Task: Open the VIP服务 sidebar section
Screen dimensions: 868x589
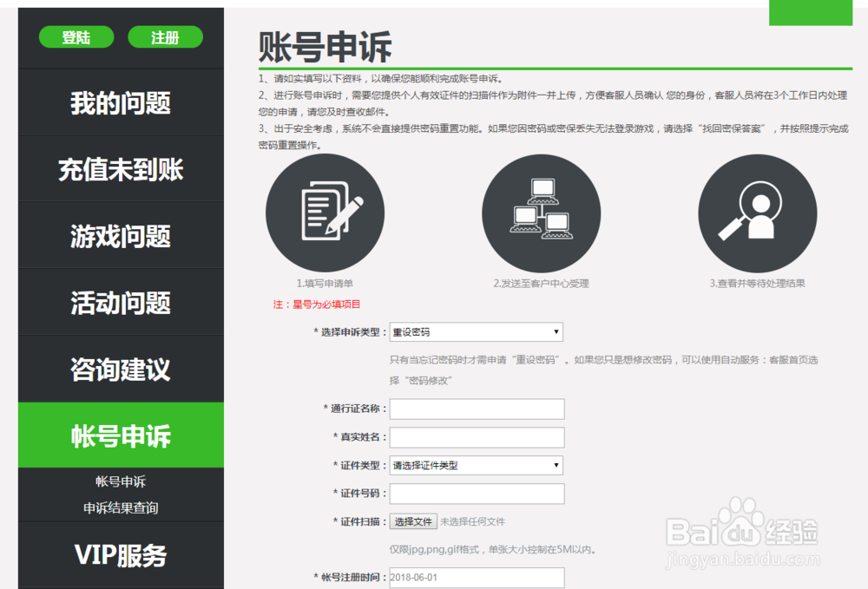Action: 120,555
